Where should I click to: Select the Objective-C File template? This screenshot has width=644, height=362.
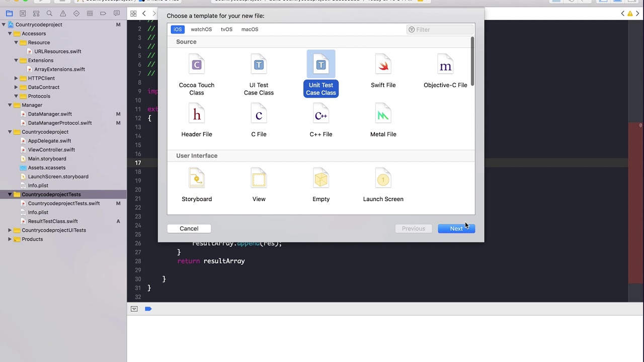[445, 71]
